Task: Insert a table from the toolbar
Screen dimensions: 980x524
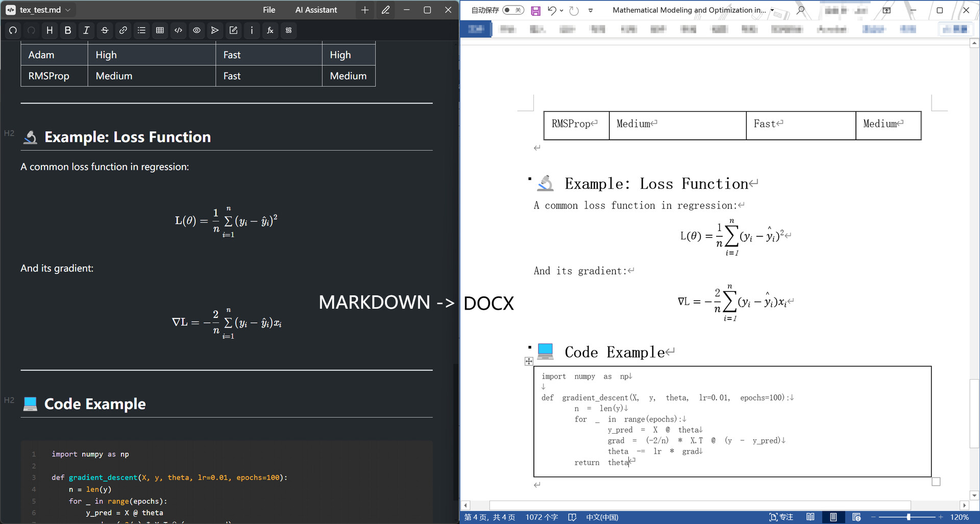Action: coord(160,31)
